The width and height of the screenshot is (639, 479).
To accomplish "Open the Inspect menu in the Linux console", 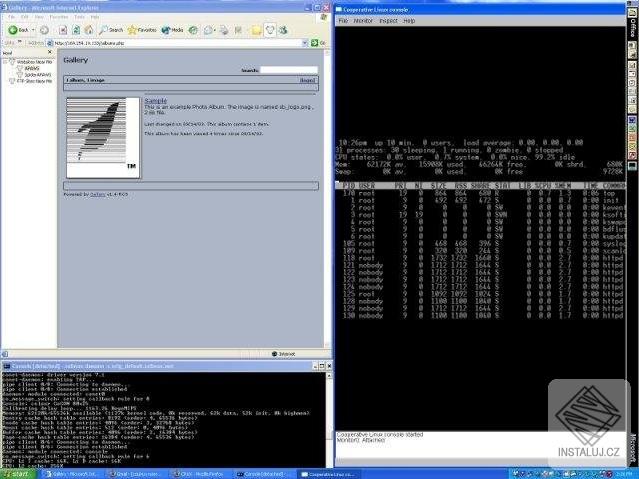I will 388,20.
